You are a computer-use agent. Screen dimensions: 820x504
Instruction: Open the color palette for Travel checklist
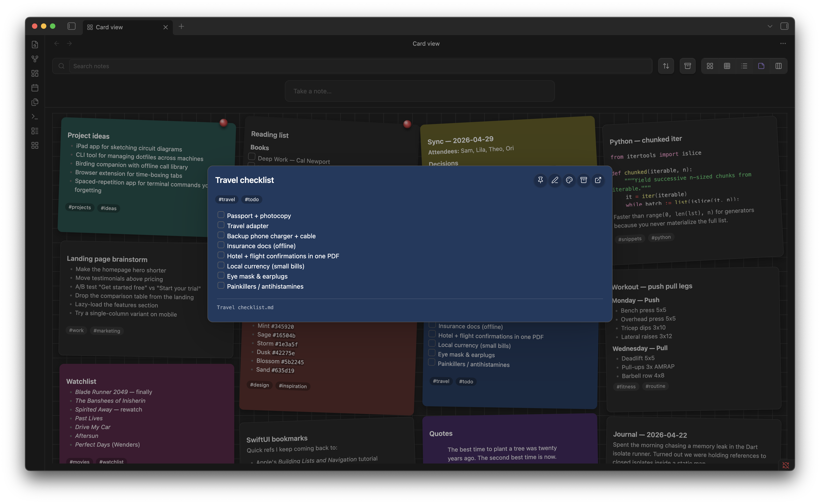[569, 180]
